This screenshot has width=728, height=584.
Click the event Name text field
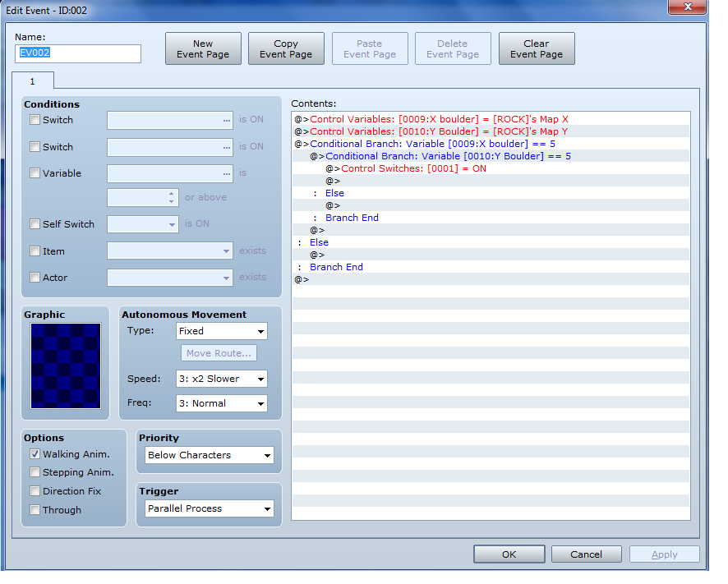pyautogui.click(x=78, y=54)
